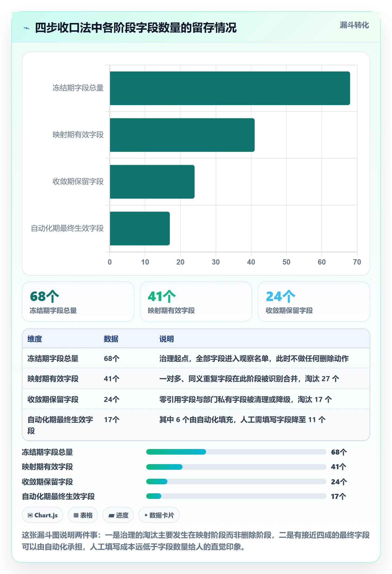Image resolution: width=392 pixels, height=574 pixels.
Task: Click the 24个 stat card value
Action: click(x=281, y=296)
